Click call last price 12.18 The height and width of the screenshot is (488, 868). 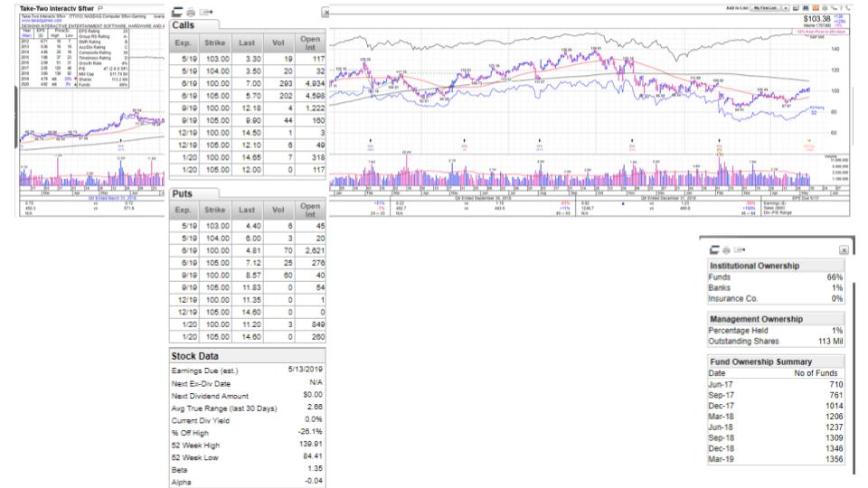click(251, 108)
